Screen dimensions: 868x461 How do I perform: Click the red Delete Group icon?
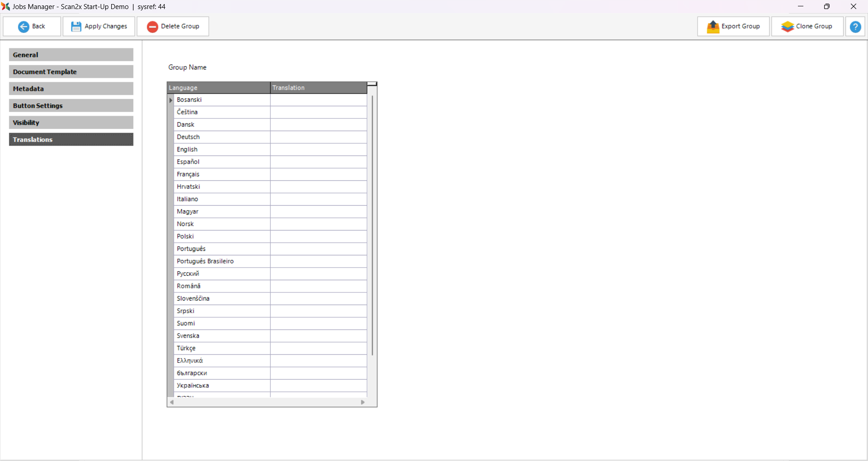coord(152,27)
